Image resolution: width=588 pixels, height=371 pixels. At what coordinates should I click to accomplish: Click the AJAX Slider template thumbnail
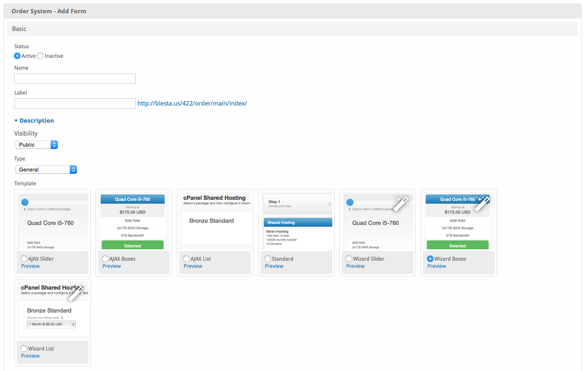pos(53,222)
